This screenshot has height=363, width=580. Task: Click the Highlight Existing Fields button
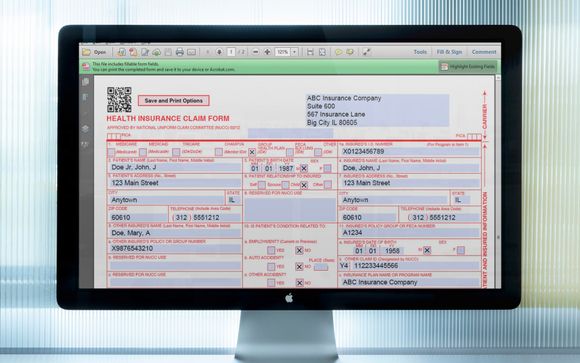(x=468, y=67)
